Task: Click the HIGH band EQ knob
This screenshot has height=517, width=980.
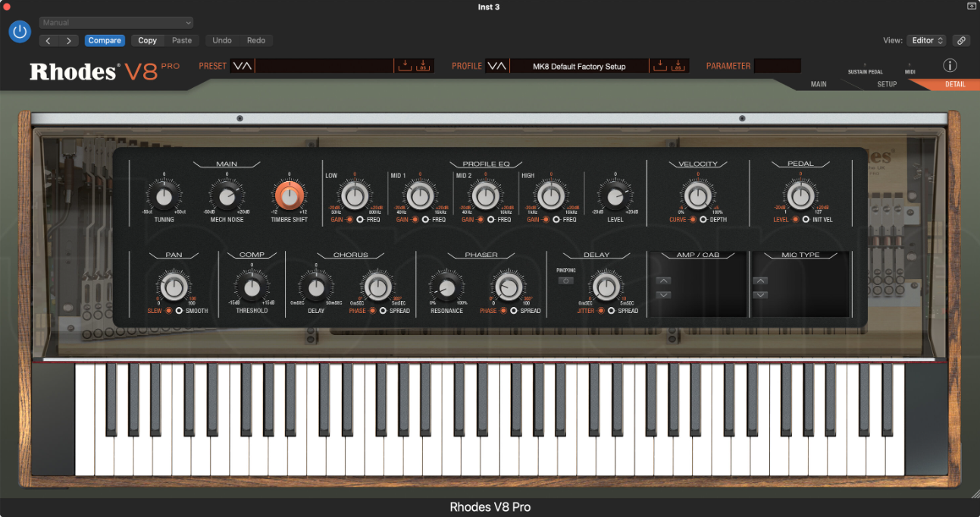Action: (x=551, y=196)
